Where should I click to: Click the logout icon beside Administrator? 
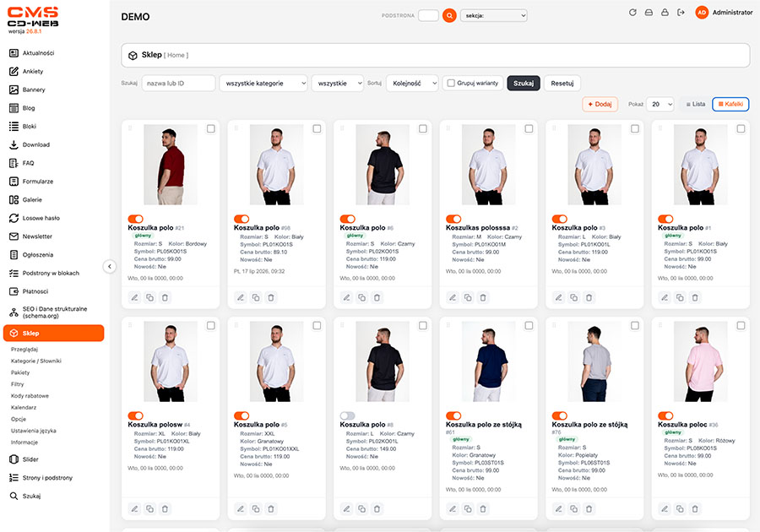coord(681,13)
